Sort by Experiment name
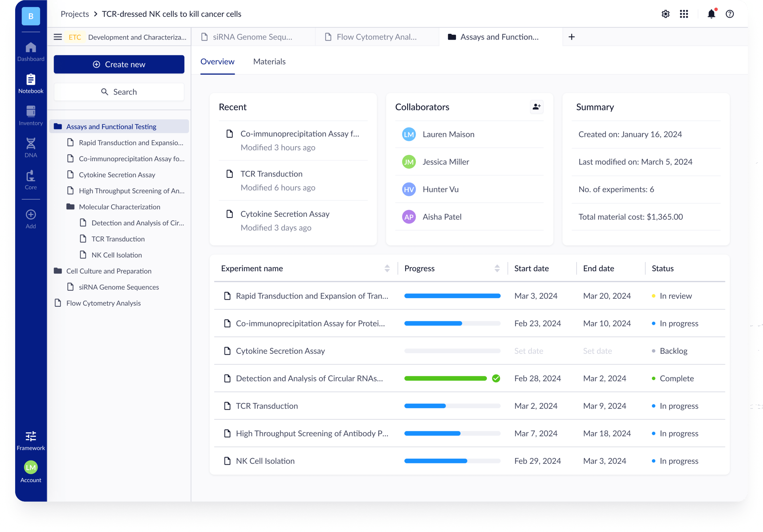 [x=387, y=268]
